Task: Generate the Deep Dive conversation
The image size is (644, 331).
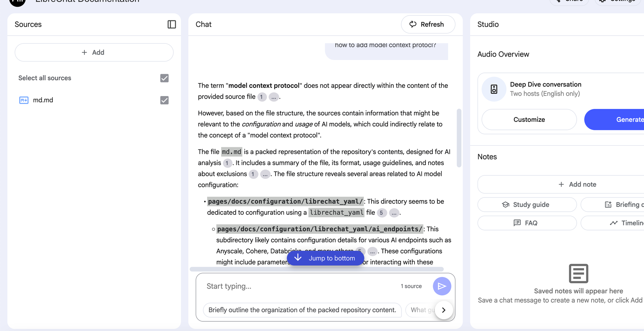Action: click(x=614, y=120)
